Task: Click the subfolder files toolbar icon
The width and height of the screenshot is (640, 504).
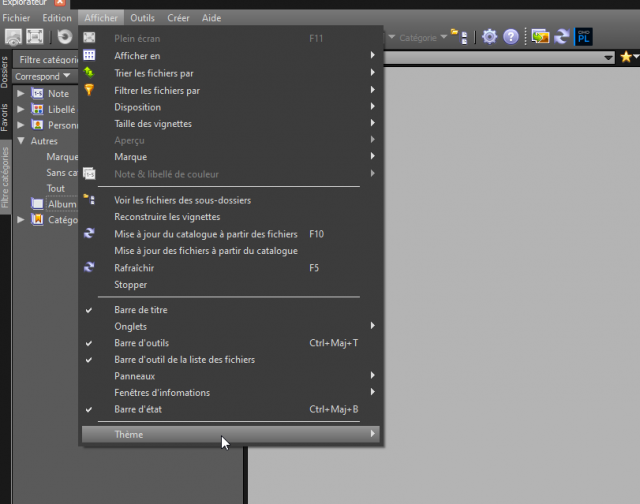Action: 460,37
